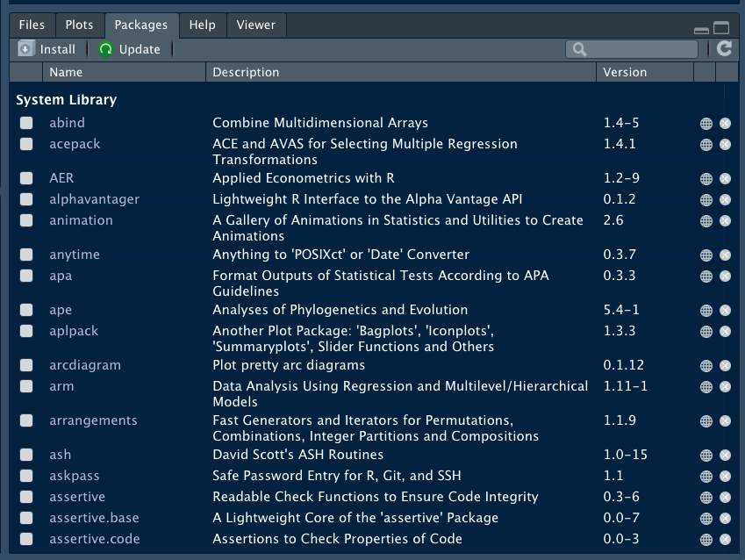Viewport: 745px width, 560px height.
Task: Click remove icon for the anytime package
Action: point(725,255)
